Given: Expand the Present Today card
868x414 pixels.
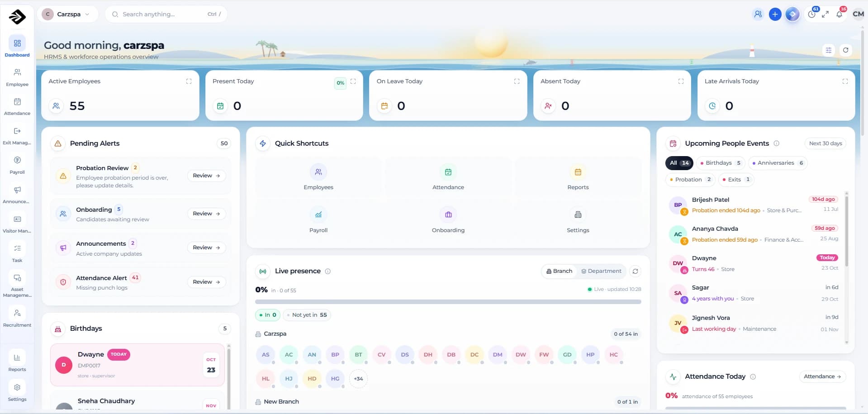Looking at the screenshot, I should [x=353, y=81].
